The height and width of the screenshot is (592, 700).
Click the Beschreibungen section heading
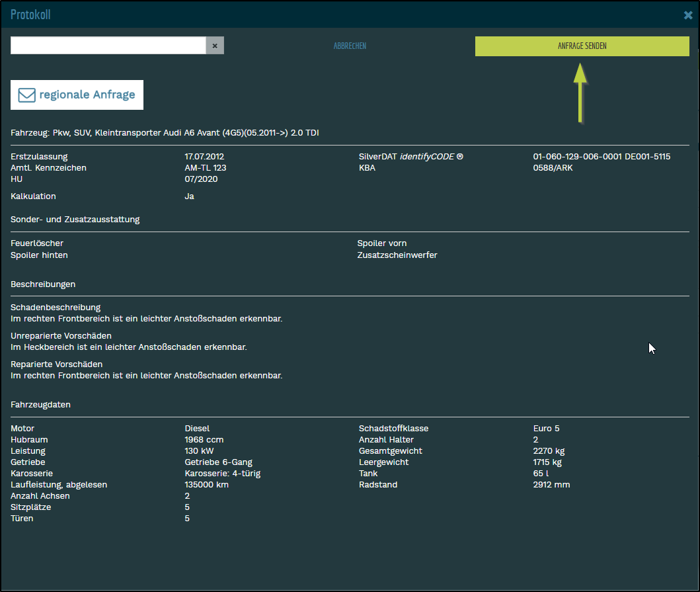[43, 284]
